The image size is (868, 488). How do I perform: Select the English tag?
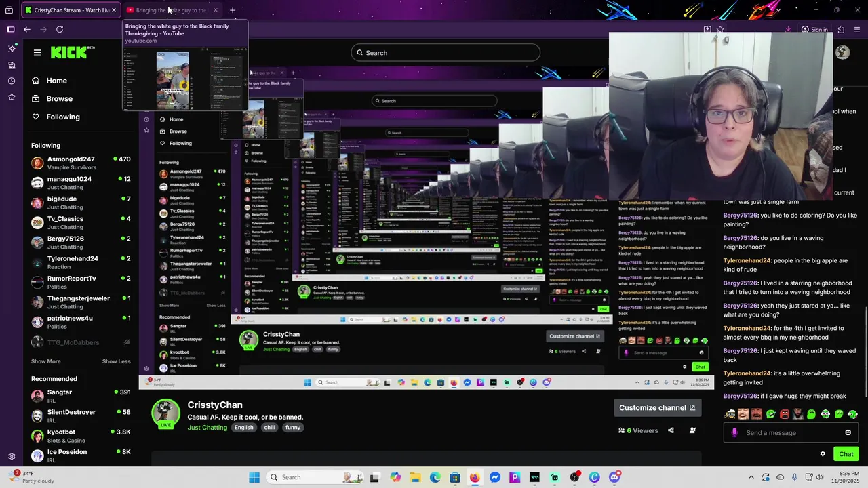pos(243,428)
